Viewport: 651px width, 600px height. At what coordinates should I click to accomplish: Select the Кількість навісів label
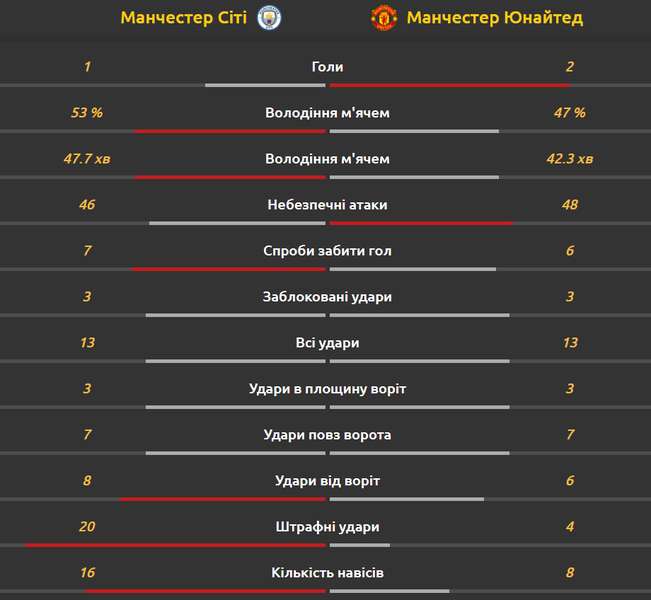[x=328, y=573]
